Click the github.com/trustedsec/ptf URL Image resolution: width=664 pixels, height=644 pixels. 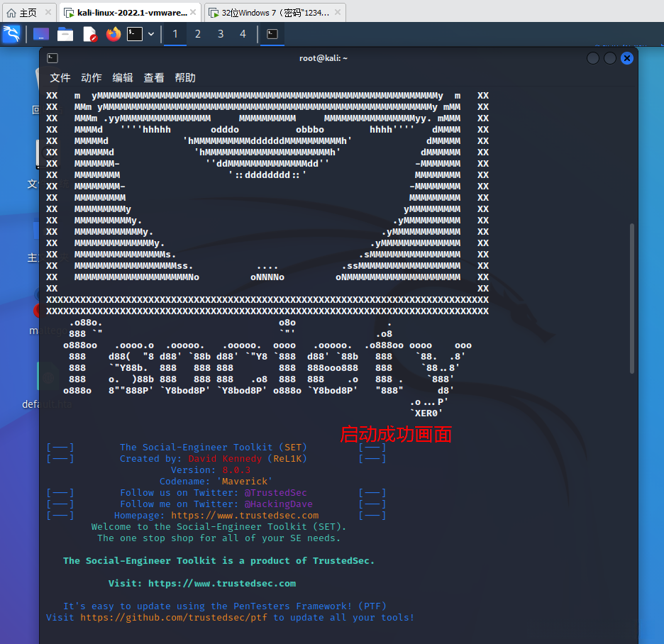point(174,617)
